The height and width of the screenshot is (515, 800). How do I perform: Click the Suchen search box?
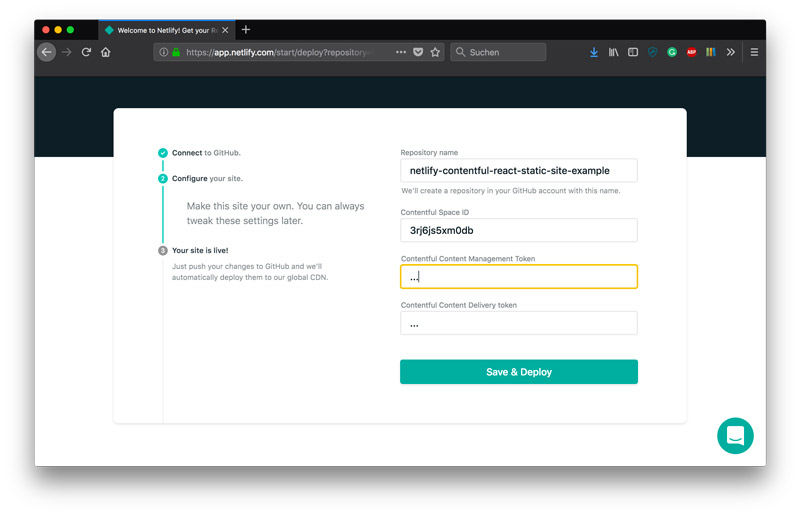[x=498, y=52]
